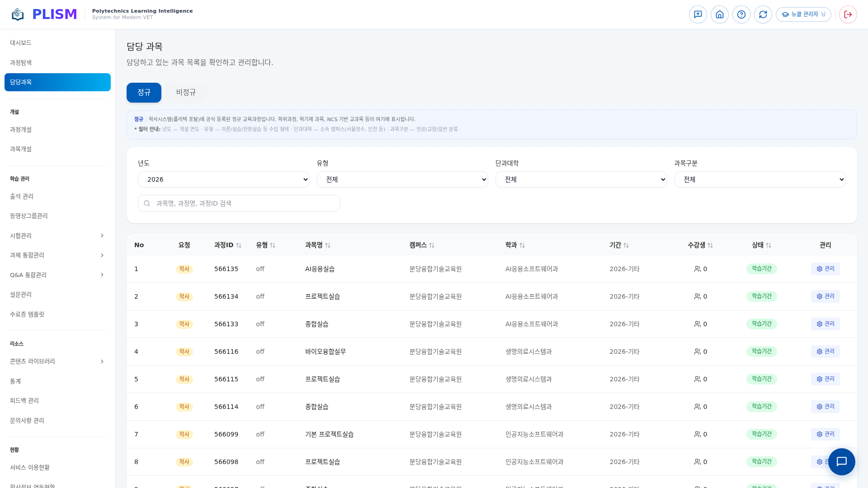Open the floating chat bubble at bottom right
This screenshot has height=488, width=868.
tap(841, 462)
